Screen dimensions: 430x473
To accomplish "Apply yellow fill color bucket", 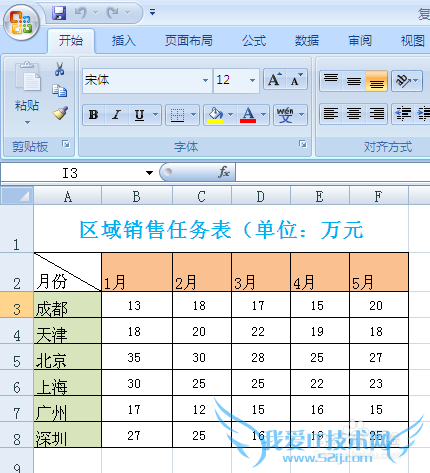I will 215,115.
